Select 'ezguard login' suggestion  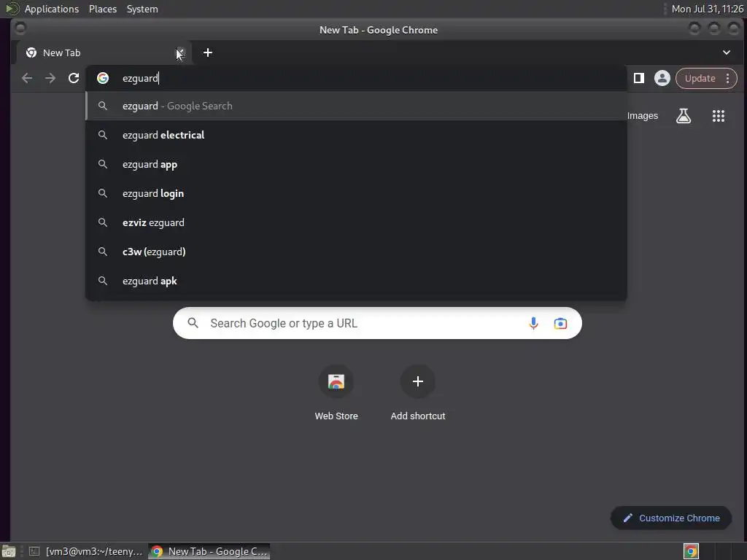[x=356, y=193]
